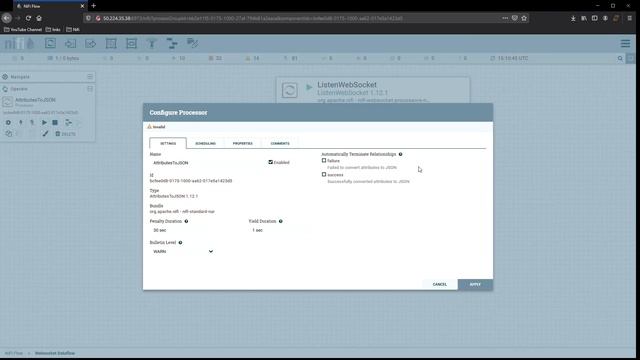The width and height of the screenshot is (640, 360).
Task: Uncheck the Enabled checkbox
Action: pyautogui.click(x=270, y=162)
